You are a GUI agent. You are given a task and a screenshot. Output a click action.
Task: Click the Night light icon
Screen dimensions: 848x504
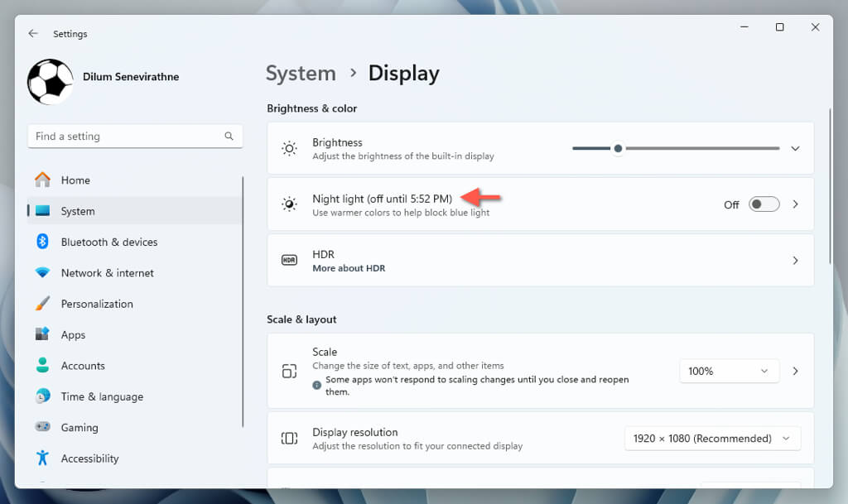[289, 204]
